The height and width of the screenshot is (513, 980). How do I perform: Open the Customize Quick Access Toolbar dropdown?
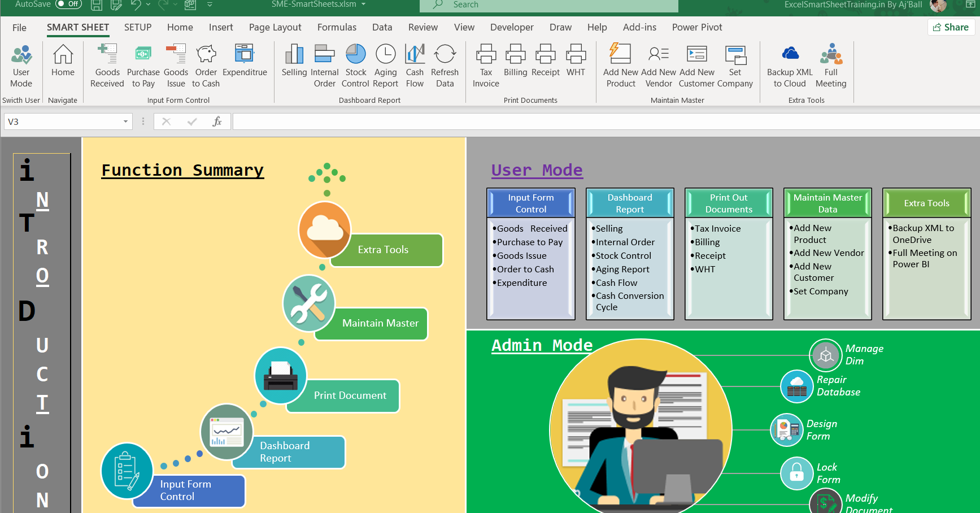pyautogui.click(x=210, y=5)
